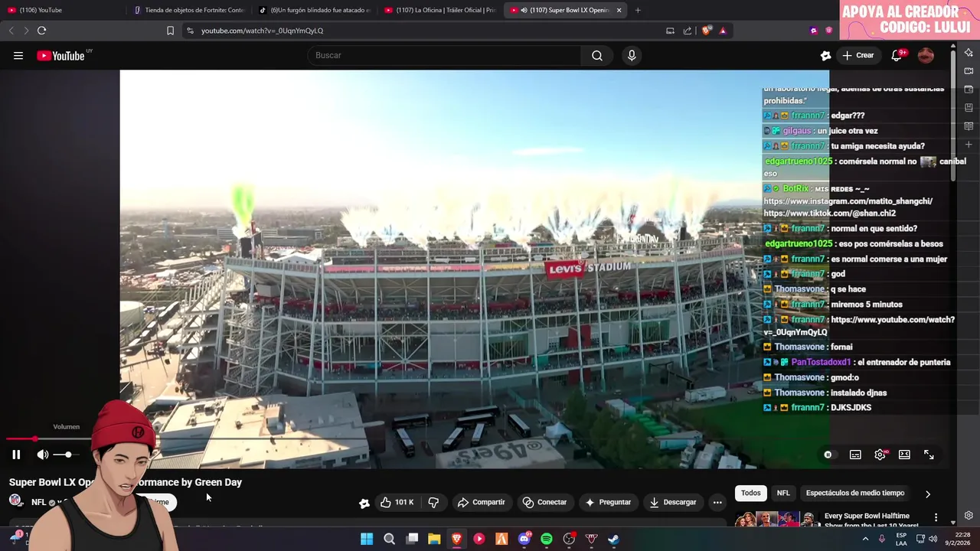Open the YouTube hamburger guide menu

tap(18, 55)
